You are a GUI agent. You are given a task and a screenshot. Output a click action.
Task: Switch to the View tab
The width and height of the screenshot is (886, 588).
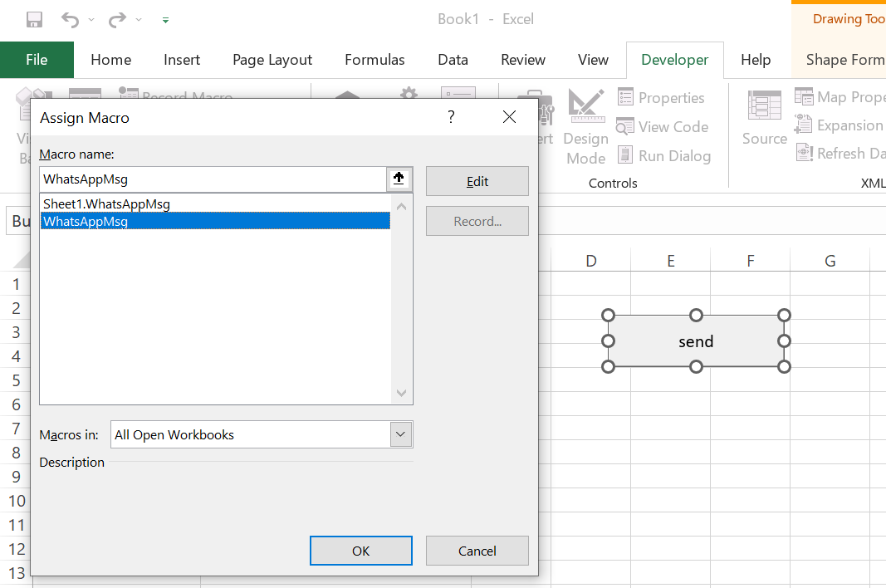[x=593, y=60]
